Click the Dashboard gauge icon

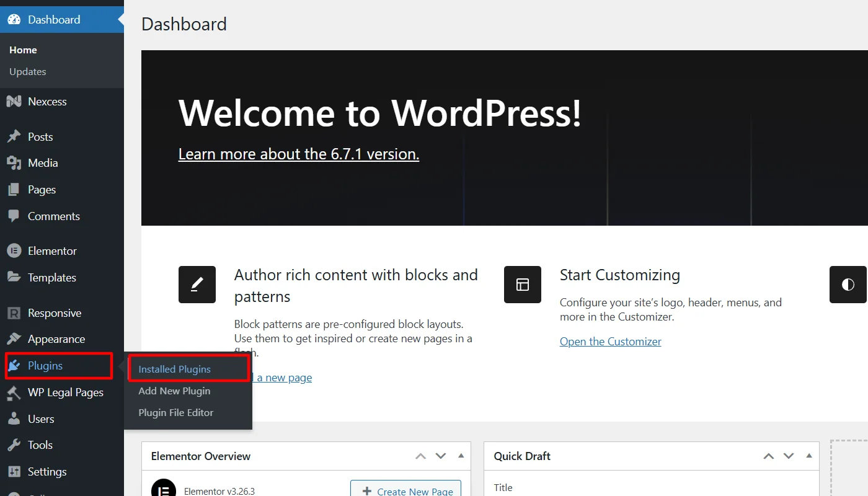[x=14, y=19]
